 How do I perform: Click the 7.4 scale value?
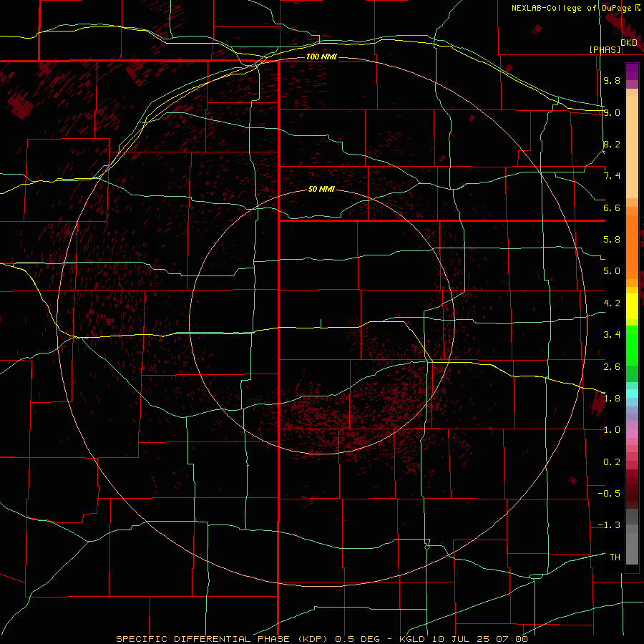point(612,176)
